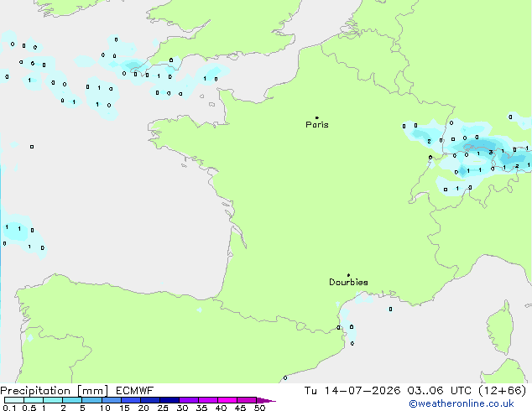Pick the 20–25 mm legend swatch
This screenshot has width=532, height=411.
click(x=149, y=400)
